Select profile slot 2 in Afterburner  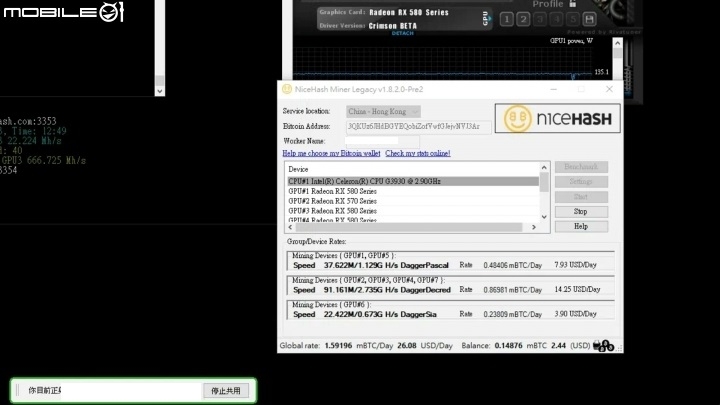click(x=523, y=19)
